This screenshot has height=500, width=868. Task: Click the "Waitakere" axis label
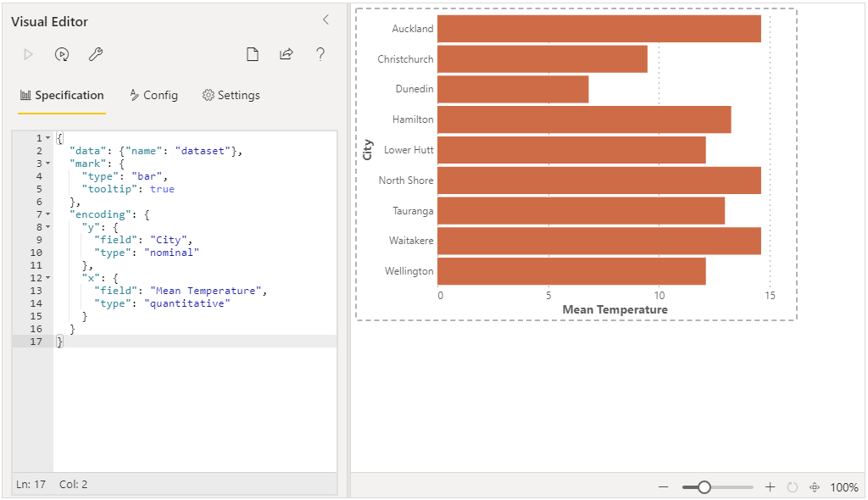pos(411,241)
